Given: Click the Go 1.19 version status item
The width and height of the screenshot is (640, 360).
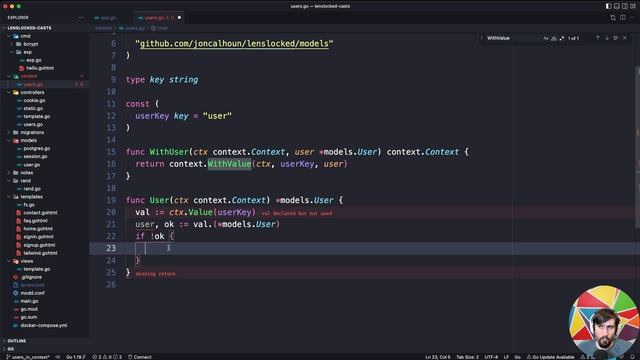Looking at the screenshot, I should [x=76, y=357].
